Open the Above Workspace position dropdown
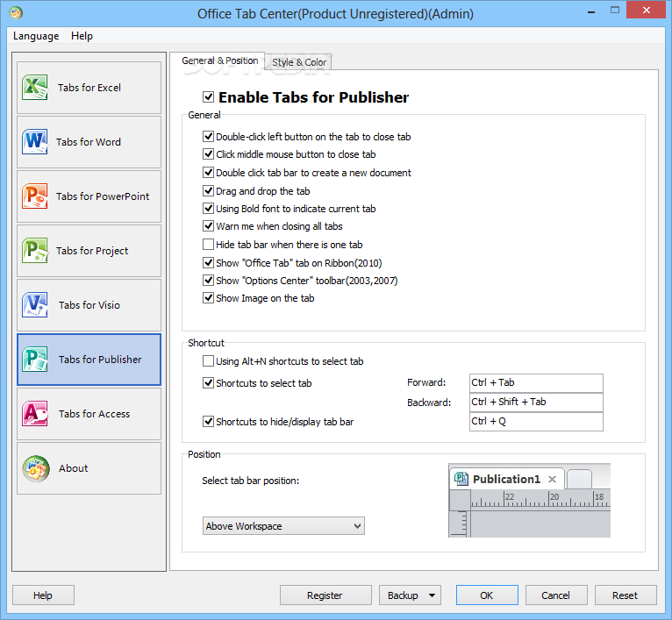 pos(283,526)
